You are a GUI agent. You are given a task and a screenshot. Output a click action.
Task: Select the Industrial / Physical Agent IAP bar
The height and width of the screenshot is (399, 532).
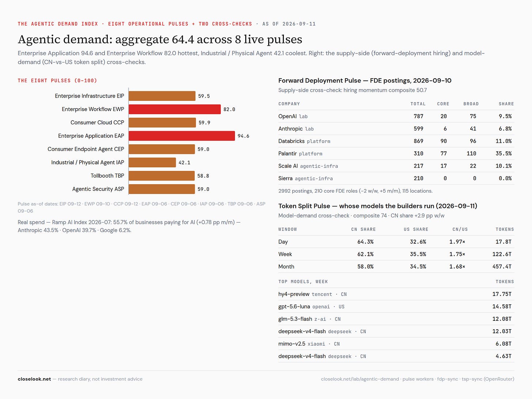click(x=152, y=163)
